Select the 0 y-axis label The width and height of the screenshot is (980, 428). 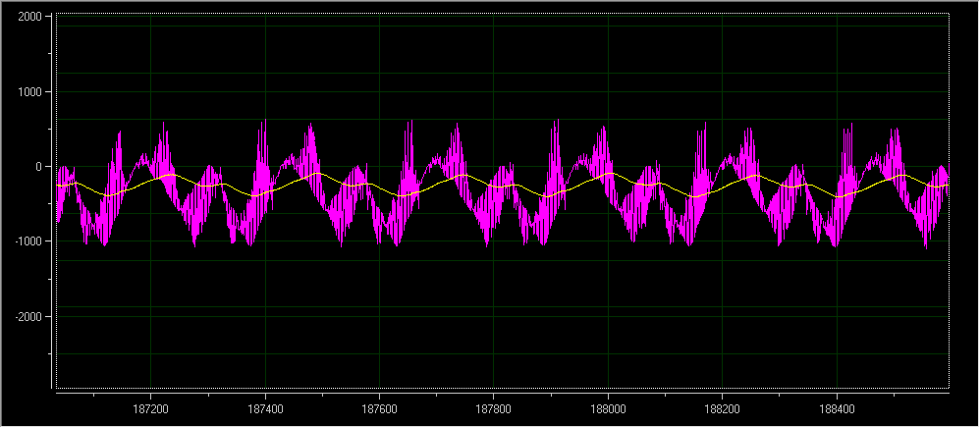[x=37, y=167]
